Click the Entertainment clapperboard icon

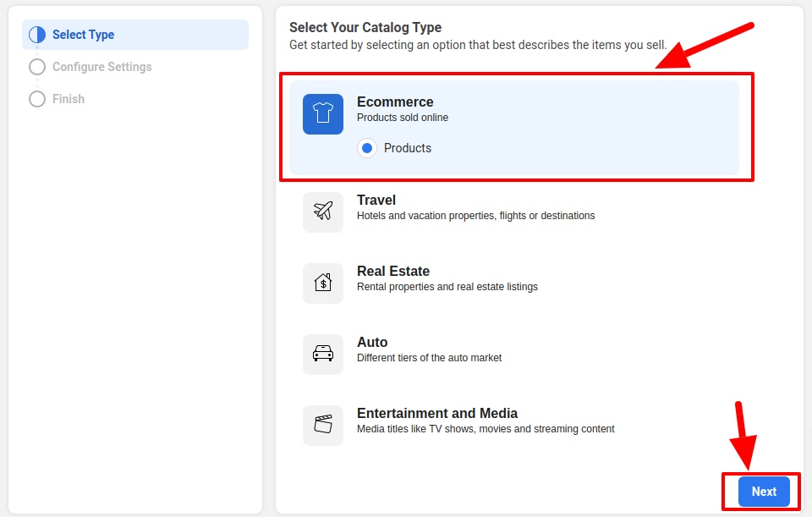(x=323, y=425)
